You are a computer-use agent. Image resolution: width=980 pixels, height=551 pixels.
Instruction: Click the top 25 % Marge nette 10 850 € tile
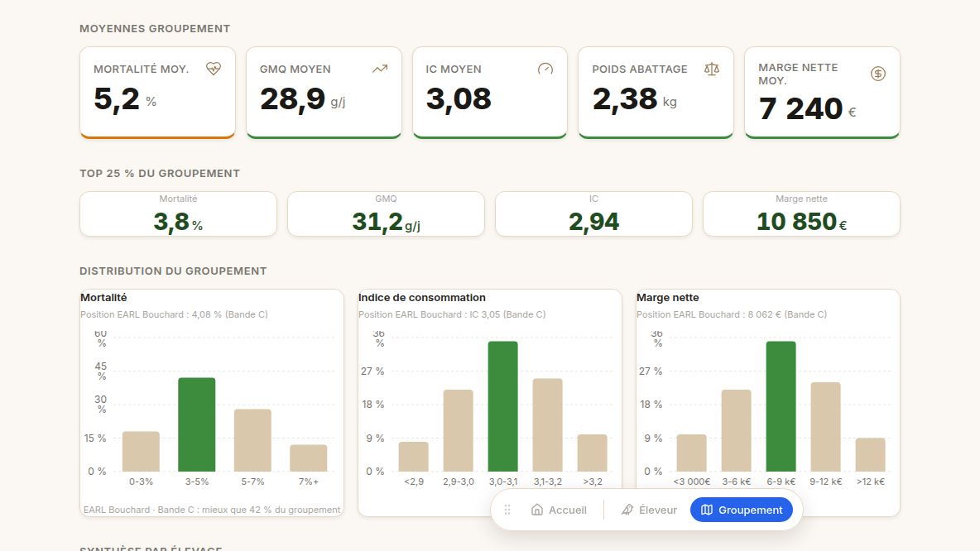click(801, 213)
